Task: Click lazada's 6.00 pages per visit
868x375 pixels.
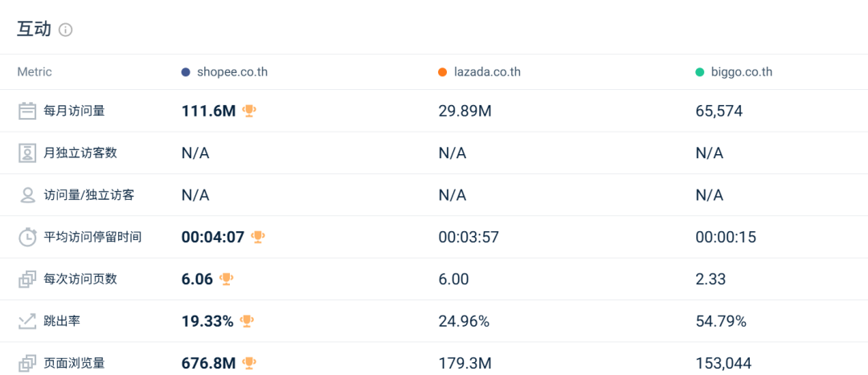Action: point(453,279)
